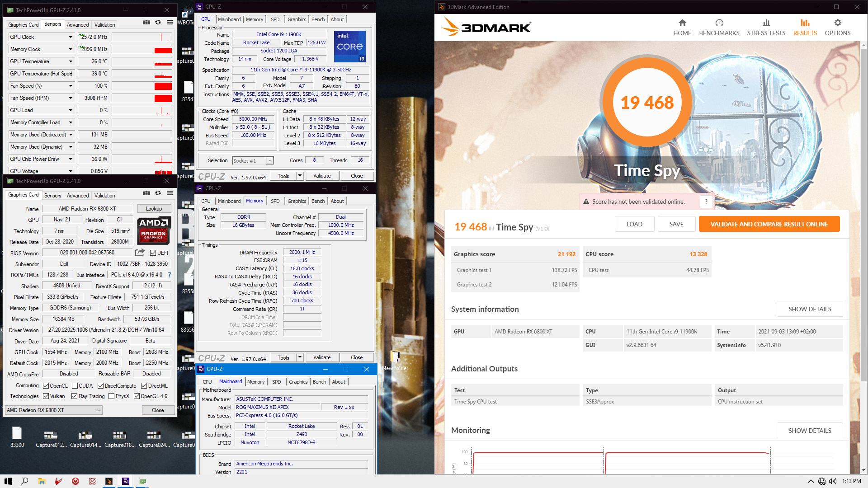Click SHOW DETAILS for System information
The width and height of the screenshot is (868, 488).
point(810,309)
